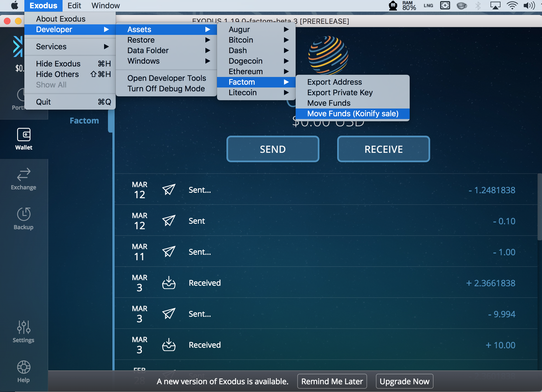
Task: Expand the Services submenu
Action: [70, 47]
